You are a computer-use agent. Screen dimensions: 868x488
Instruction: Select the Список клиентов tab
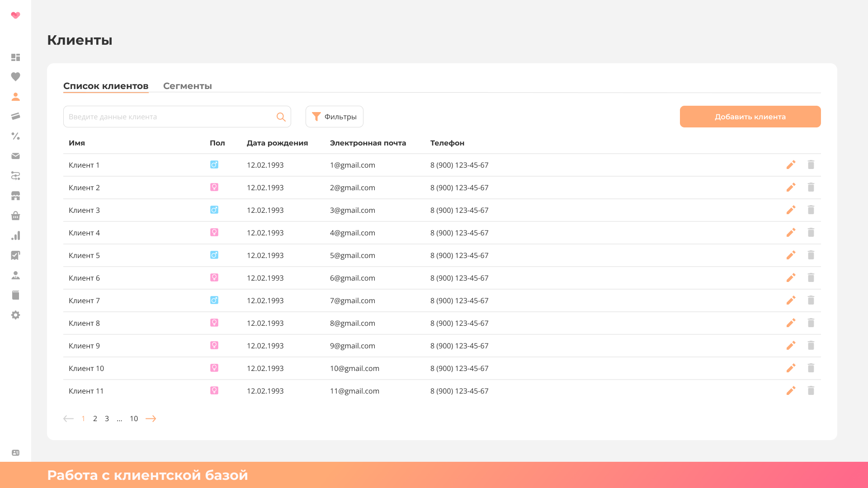click(106, 86)
